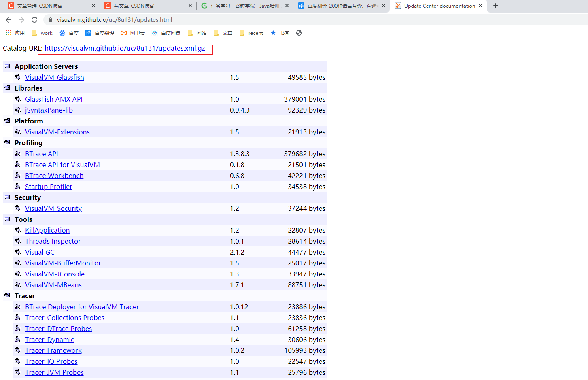Open the Tracer-DTrace Probes link

pyautogui.click(x=58, y=329)
